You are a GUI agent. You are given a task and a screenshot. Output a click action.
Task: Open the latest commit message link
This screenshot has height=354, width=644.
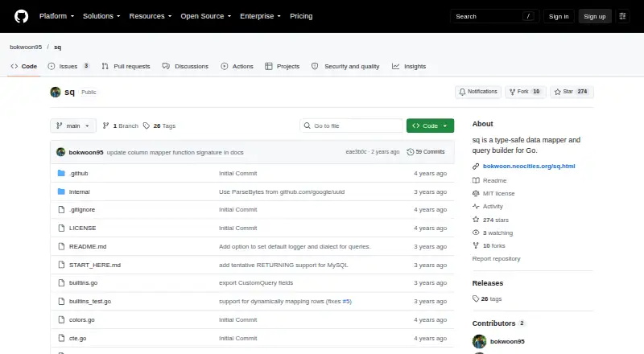(x=175, y=152)
